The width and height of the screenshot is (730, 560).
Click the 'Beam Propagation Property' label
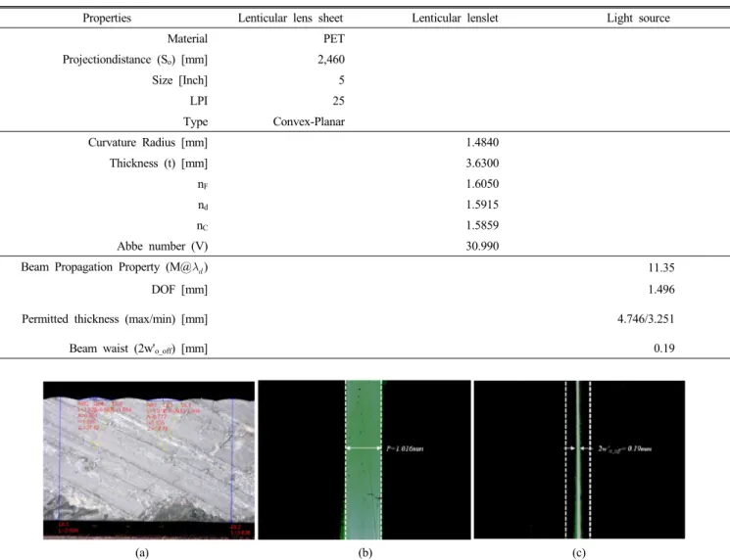[114, 267]
